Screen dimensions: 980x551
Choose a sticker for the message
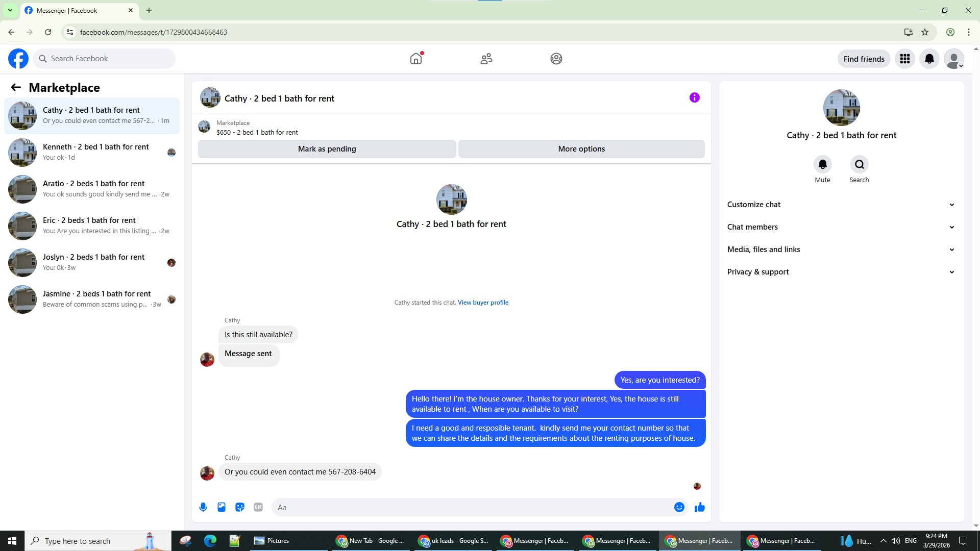(240, 507)
